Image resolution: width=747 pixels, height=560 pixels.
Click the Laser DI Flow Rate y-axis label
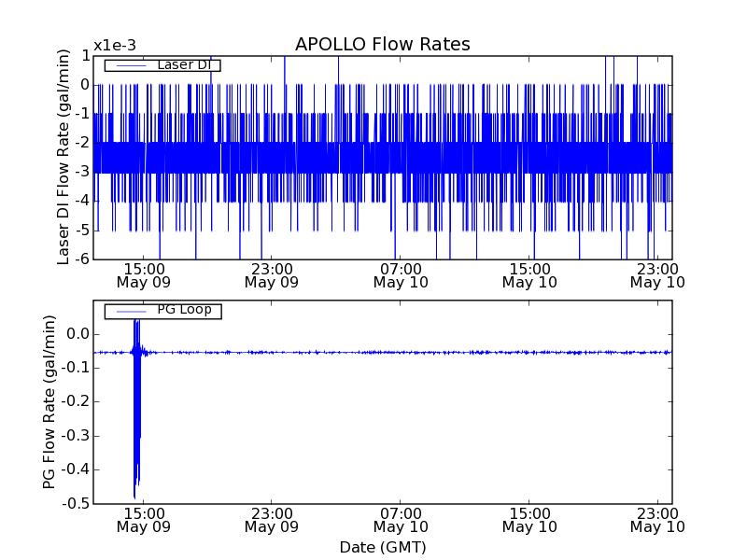[x=64, y=157]
